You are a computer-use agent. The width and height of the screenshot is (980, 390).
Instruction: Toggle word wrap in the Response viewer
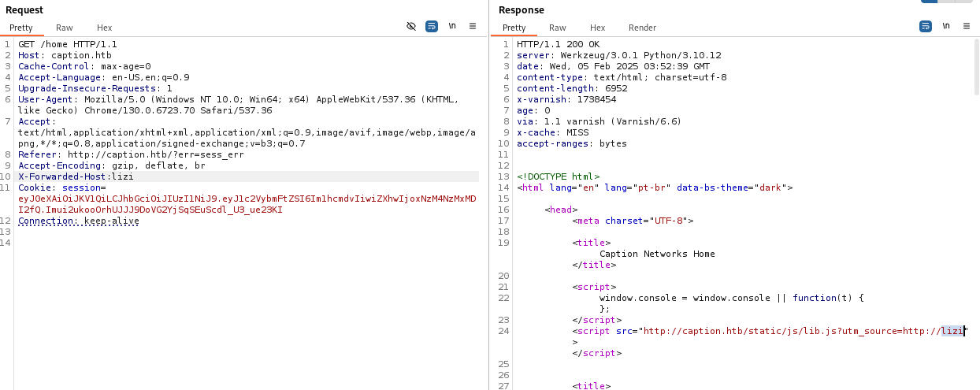point(926,26)
